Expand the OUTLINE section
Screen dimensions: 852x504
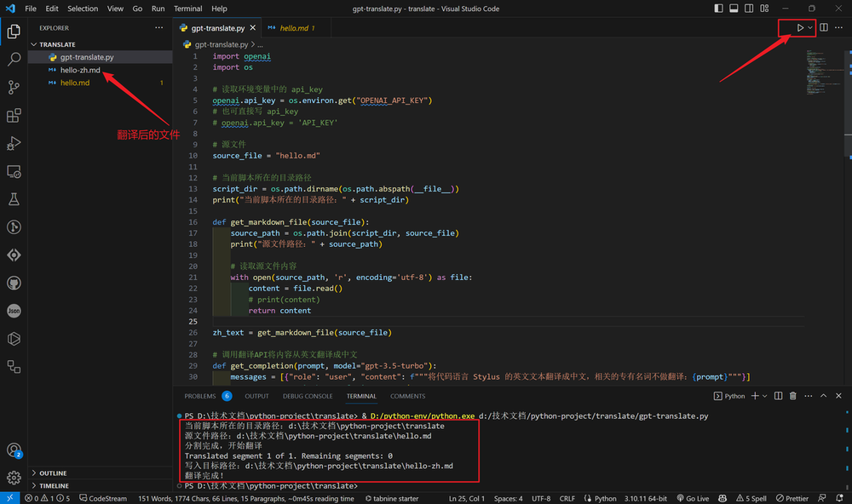pyautogui.click(x=53, y=473)
